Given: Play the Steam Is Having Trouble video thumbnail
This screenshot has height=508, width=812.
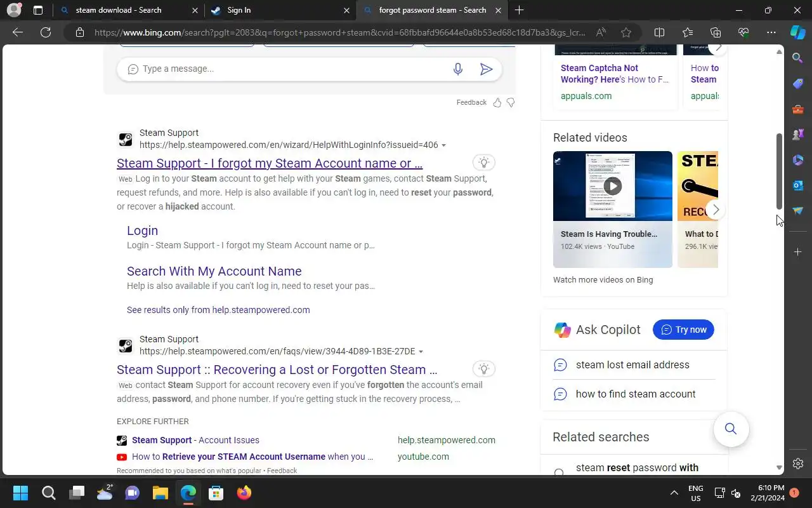Looking at the screenshot, I should pyautogui.click(x=613, y=186).
